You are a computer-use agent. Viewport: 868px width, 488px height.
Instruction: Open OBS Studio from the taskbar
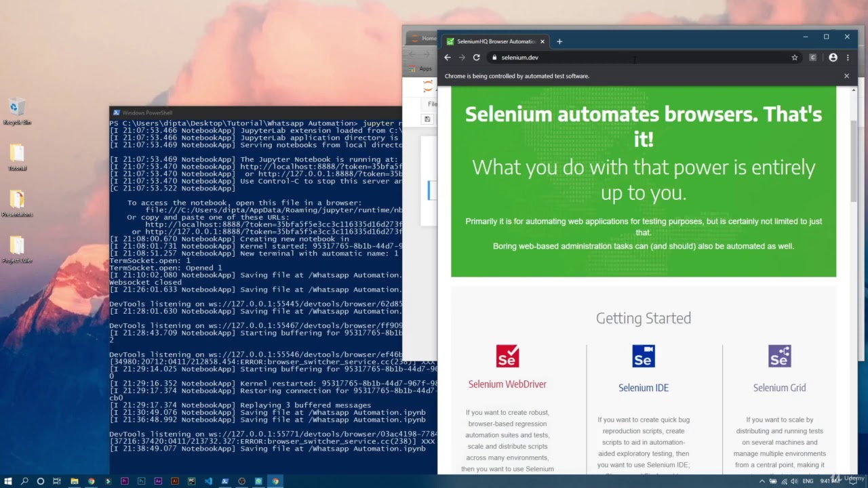[242, 481]
